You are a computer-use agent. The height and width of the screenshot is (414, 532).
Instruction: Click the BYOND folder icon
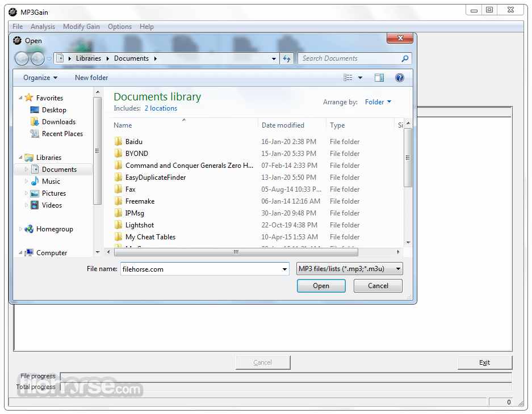point(118,153)
